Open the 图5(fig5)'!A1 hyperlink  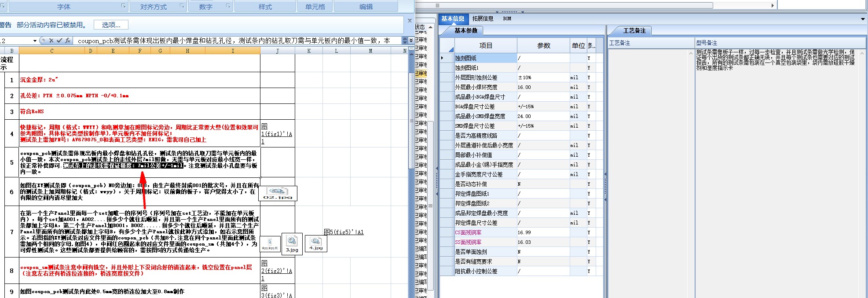pyautogui.click(x=344, y=232)
